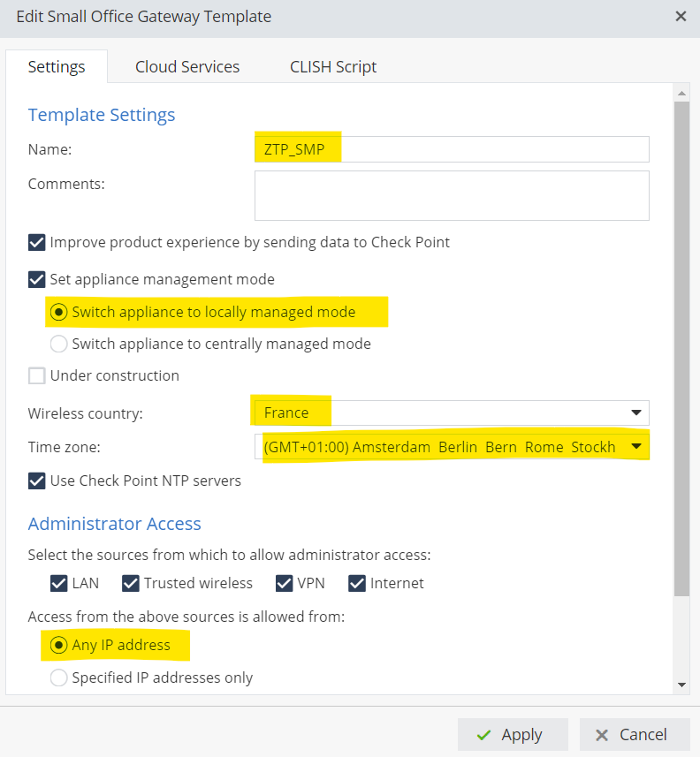Uncheck the Internet access source
Screen dimensions: 700x757
(x=357, y=583)
